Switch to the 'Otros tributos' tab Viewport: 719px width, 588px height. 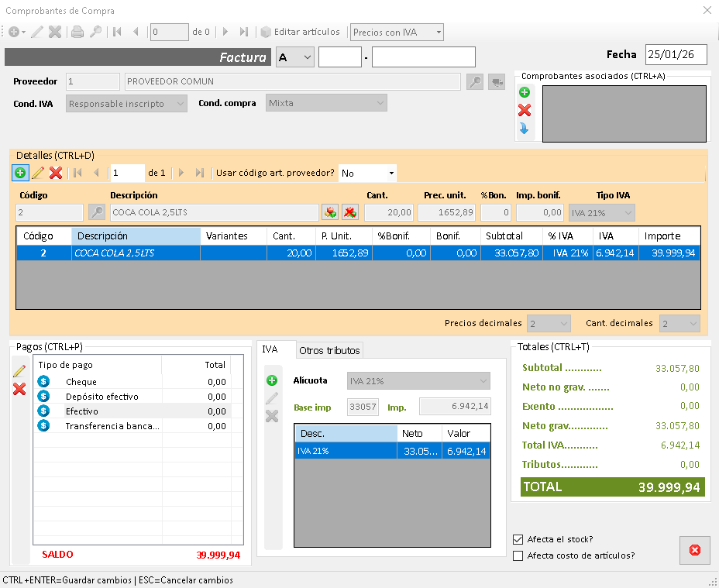[x=329, y=350]
